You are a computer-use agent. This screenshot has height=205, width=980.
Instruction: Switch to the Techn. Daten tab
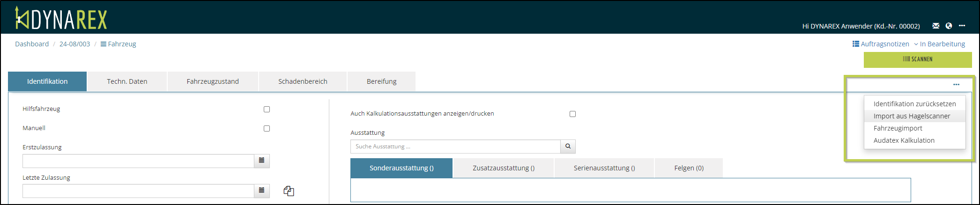point(127,81)
